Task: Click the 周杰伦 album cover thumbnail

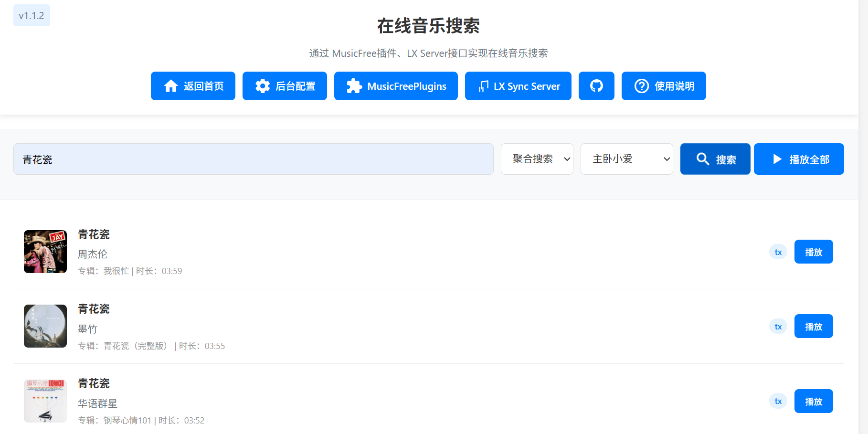Action: point(45,252)
